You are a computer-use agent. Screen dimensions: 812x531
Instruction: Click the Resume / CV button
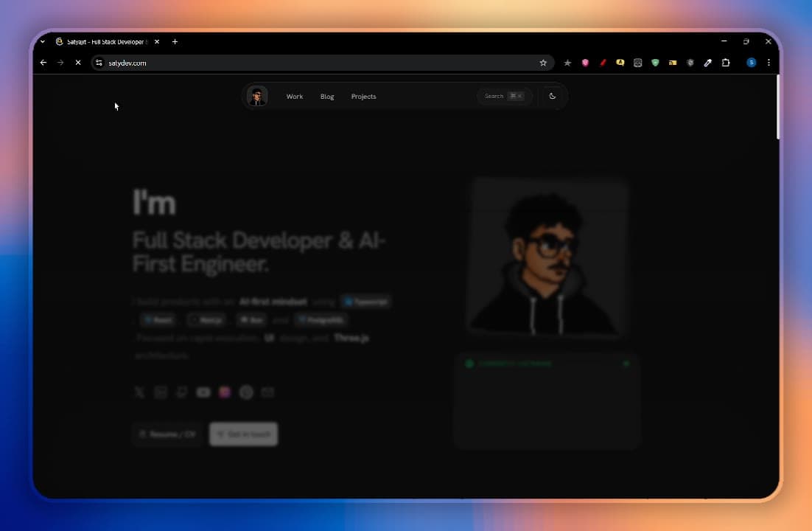tap(167, 434)
